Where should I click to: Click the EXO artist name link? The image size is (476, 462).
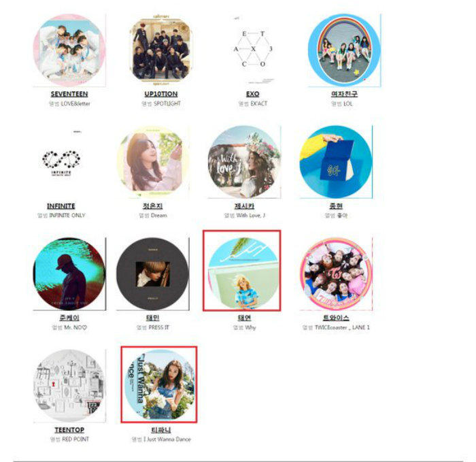[253, 94]
